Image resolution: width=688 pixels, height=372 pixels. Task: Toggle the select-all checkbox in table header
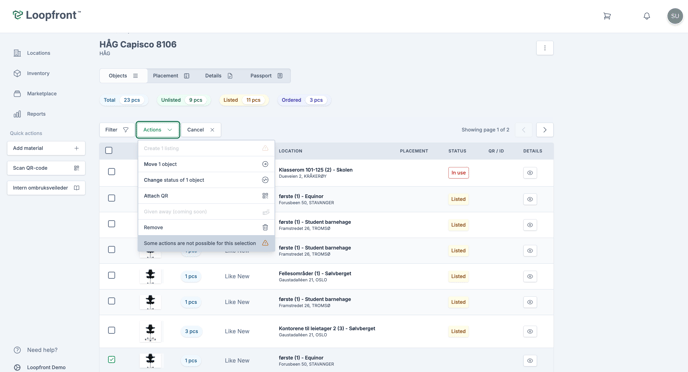(109, 150)
